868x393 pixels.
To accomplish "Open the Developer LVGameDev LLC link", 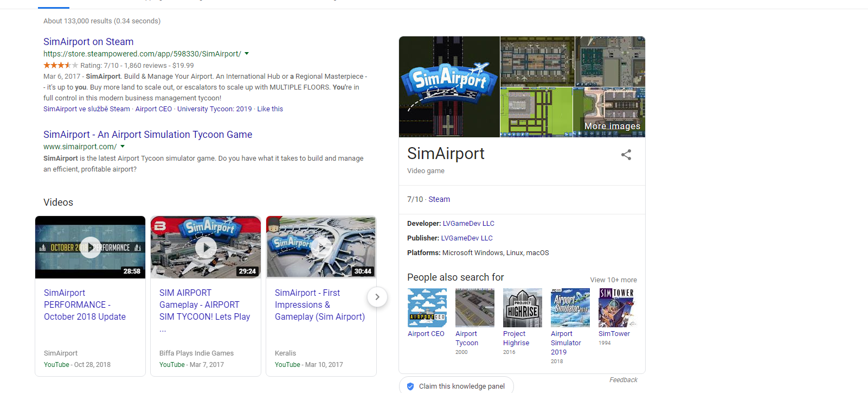I will click(x=468, y=224).
